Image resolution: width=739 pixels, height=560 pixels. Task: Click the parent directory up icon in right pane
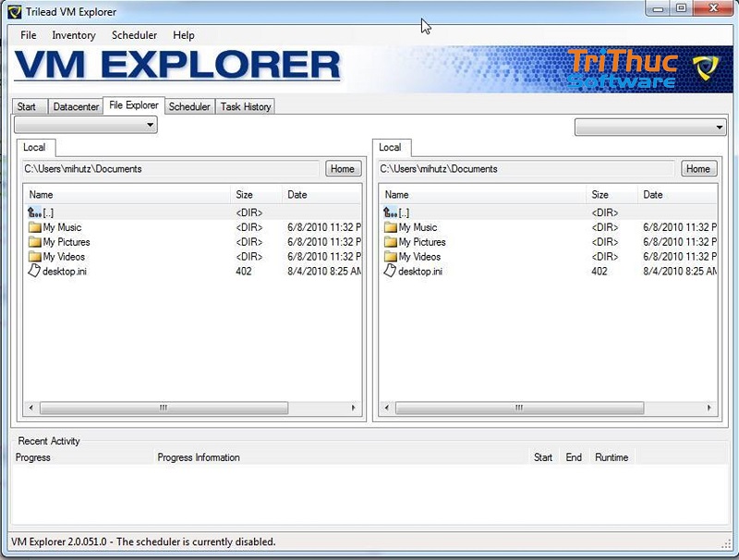click(391, 213)
